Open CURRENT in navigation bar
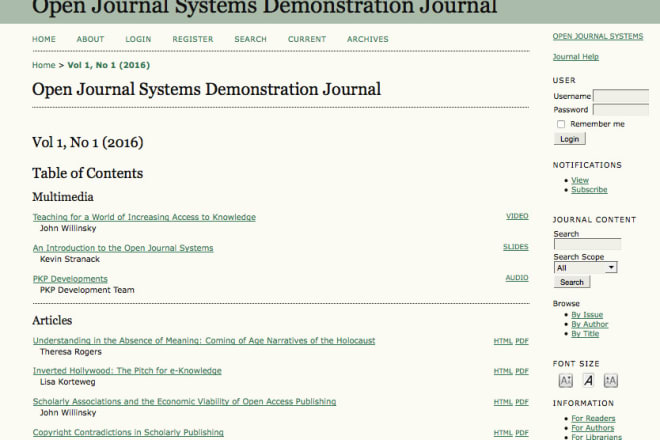660x440 pixels. click(x=307, y=39)
